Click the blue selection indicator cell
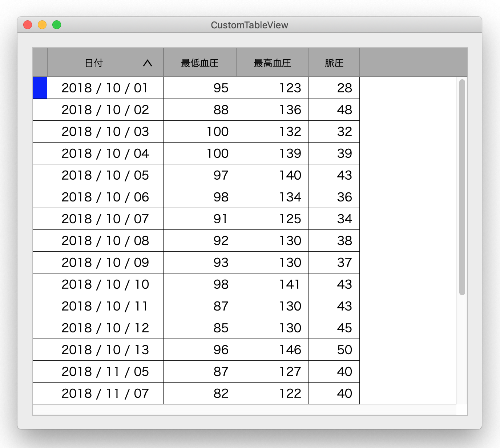 pyautogui.click(x=40, y=88)
